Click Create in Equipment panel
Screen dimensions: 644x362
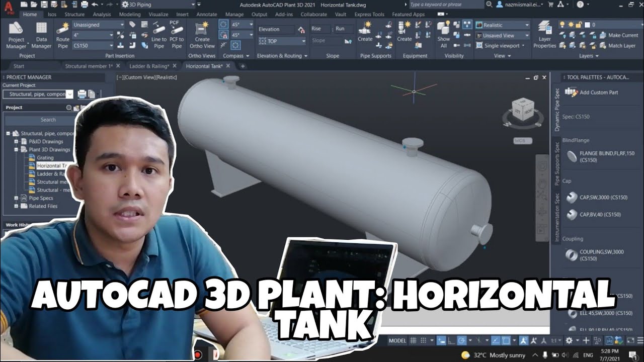point(405,32)
